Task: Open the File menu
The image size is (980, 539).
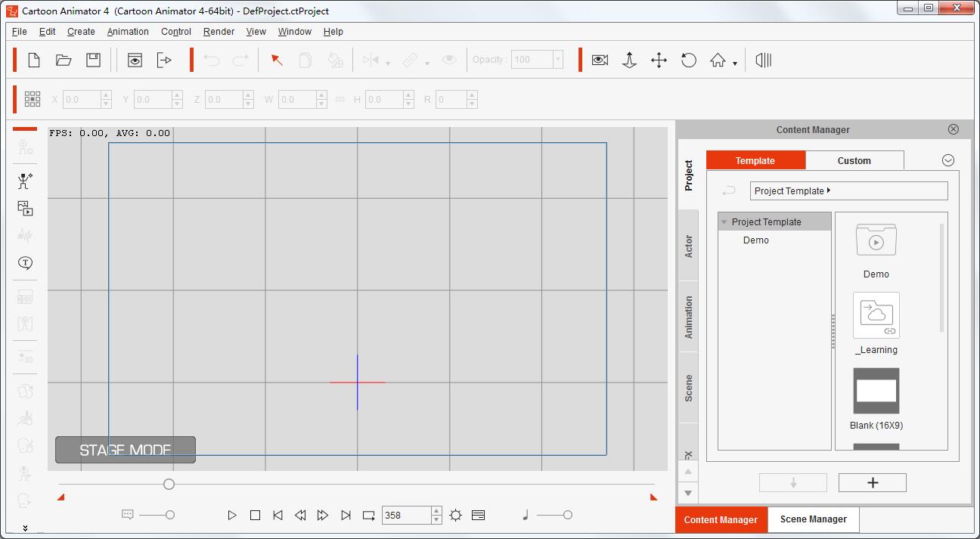Action: pos(20,32)
